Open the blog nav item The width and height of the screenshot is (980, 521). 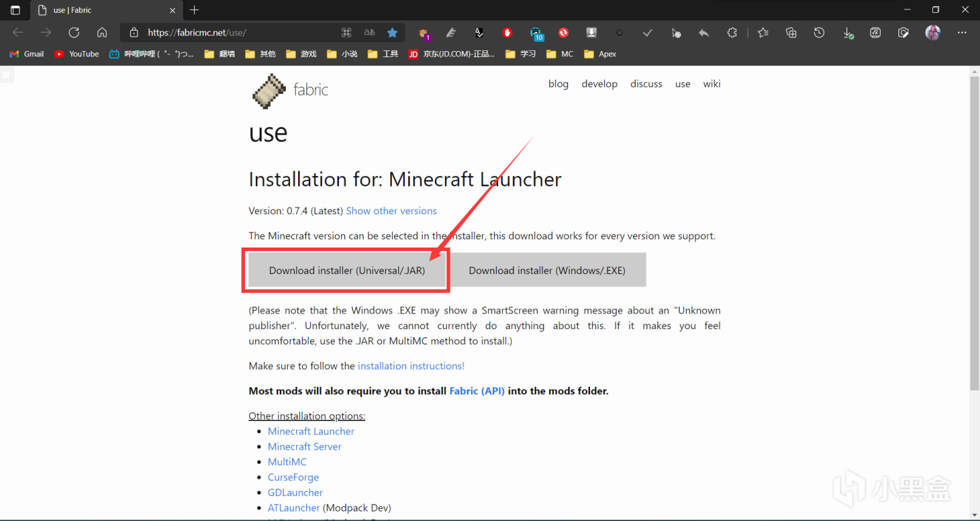(x=558, y=84)
